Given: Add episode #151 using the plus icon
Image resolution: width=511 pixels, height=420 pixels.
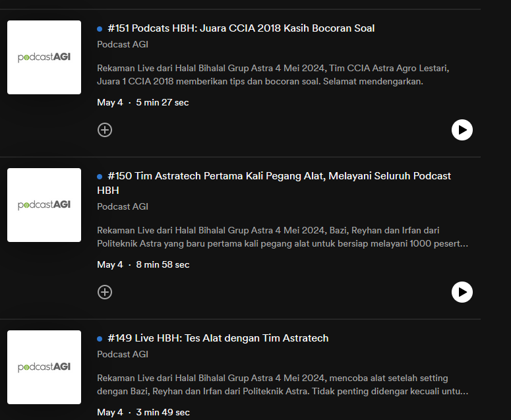Looking at the screenshot, I should pyautogui.click(x=105, y=130).
